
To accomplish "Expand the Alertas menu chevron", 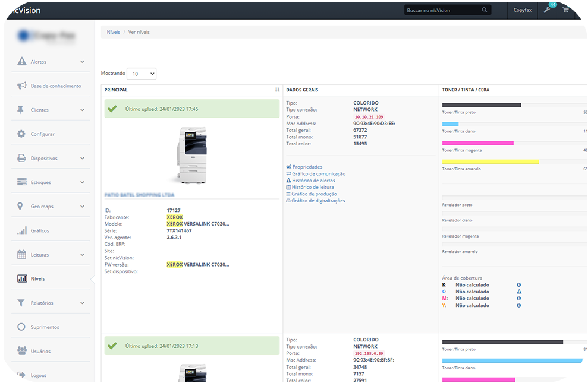I will pos(82,62).
